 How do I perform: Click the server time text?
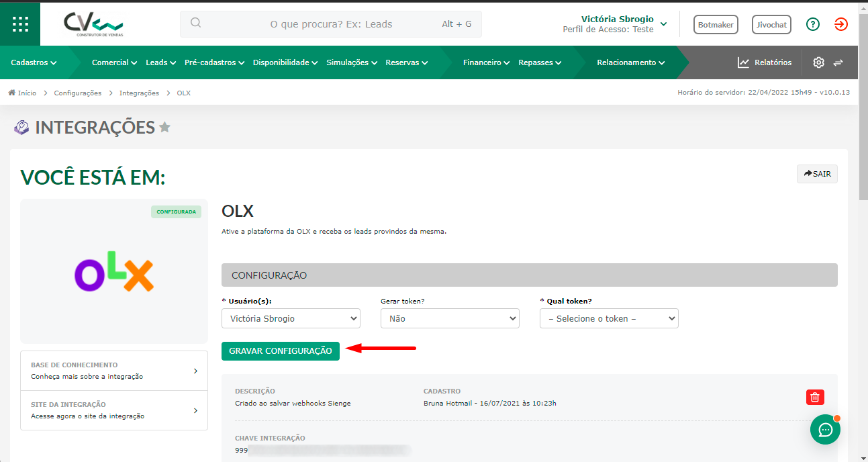[x=764, y=93]
